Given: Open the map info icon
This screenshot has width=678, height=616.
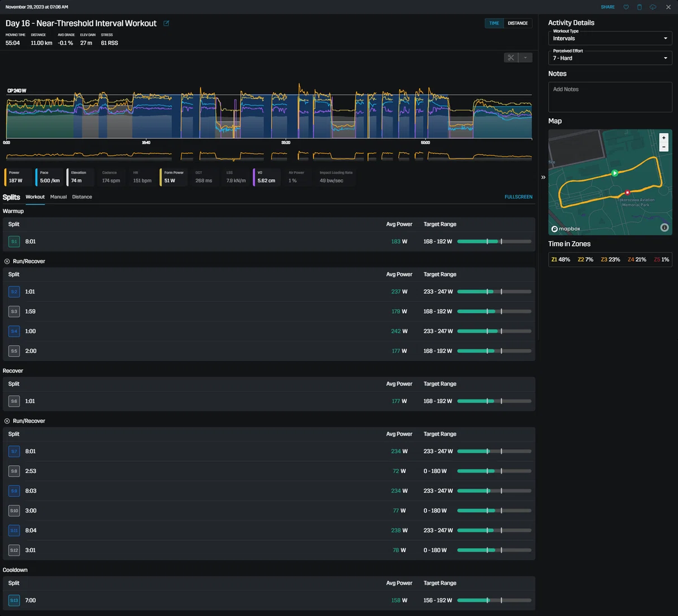Looking at the screenshot, I should 664,227.
